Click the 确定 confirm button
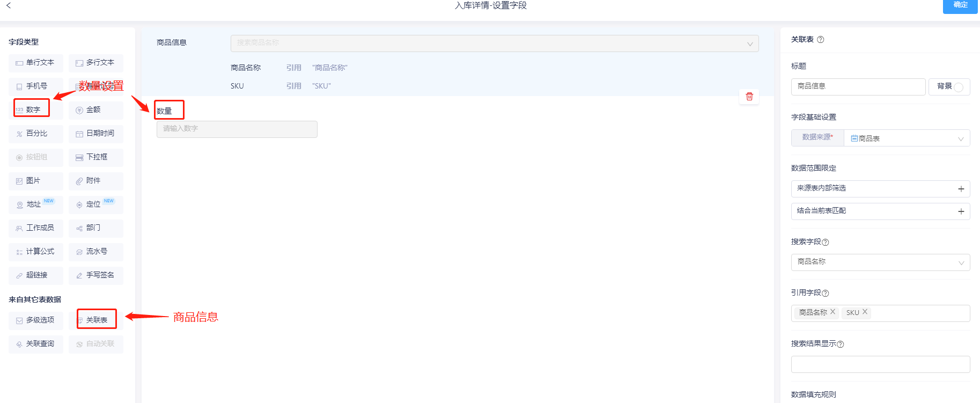Image resolution: width=980 pixels, height=403 pixels. tap(960, 5)
